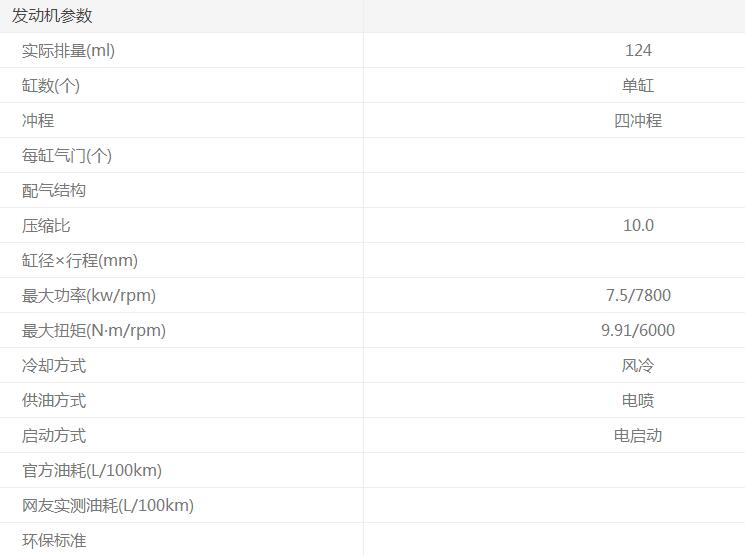This screenshot has width=745, height=556.
Task: Select the 实际排量(ml) row label
Action: click(x=68, y=51)
